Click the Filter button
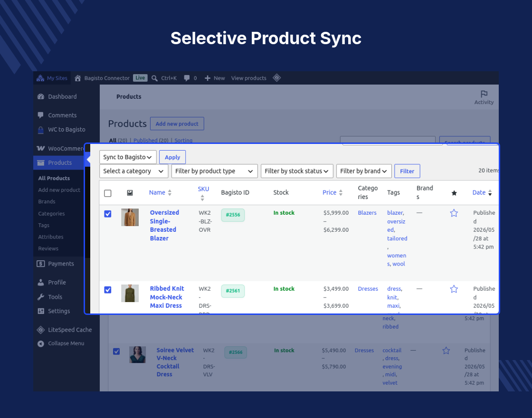The height and width of the screenshot is (418, 532). pos(407,171)
